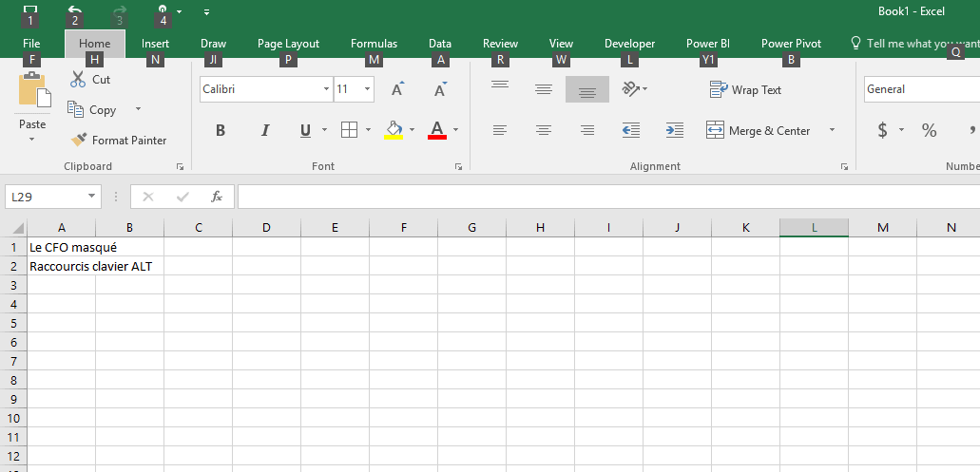Toggle Wrap Text for the cell
Screen dimensions: 980x472
(x=746, y=89)
